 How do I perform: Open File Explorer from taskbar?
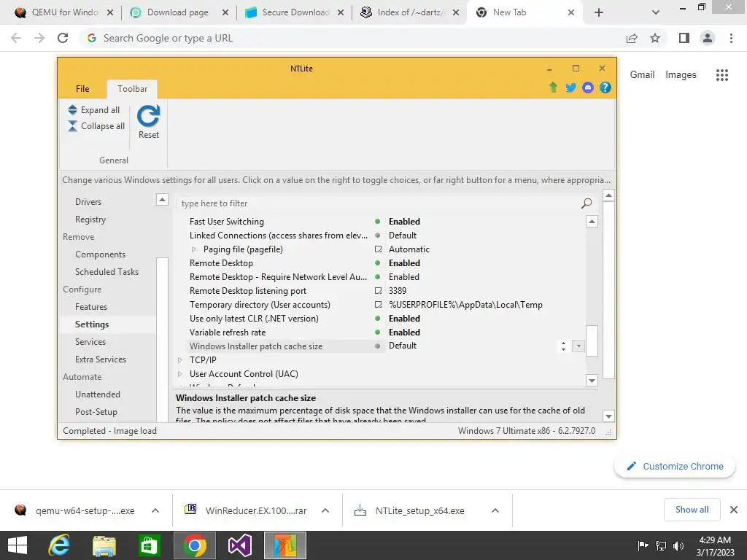pyautogui.click(x=104, y=545)
